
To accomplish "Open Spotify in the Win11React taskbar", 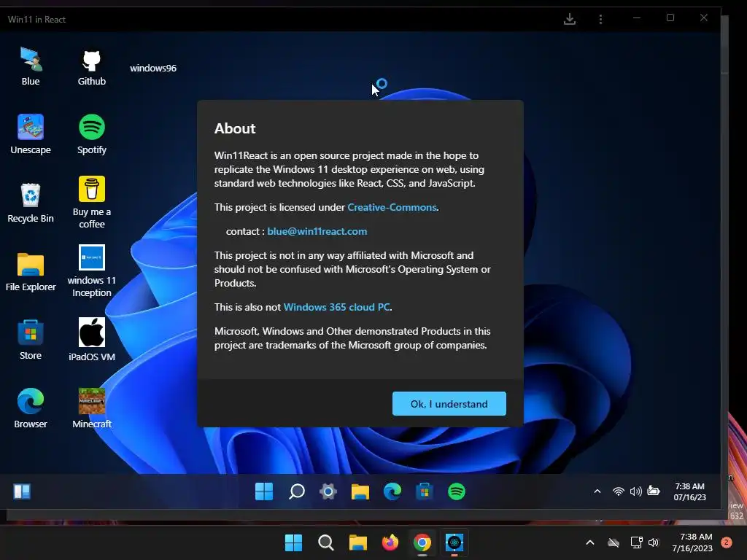I will point(457,491).
